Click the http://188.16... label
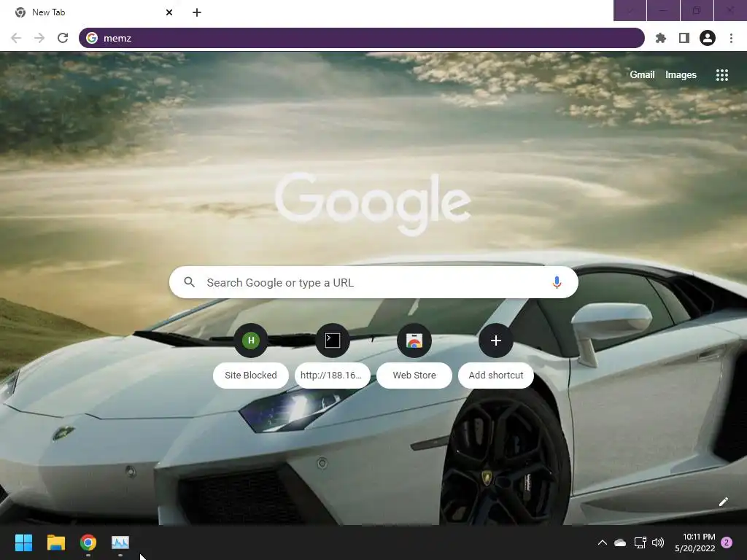Image resolution: width=747 pixels, height=560 pixels. (331, 376)
